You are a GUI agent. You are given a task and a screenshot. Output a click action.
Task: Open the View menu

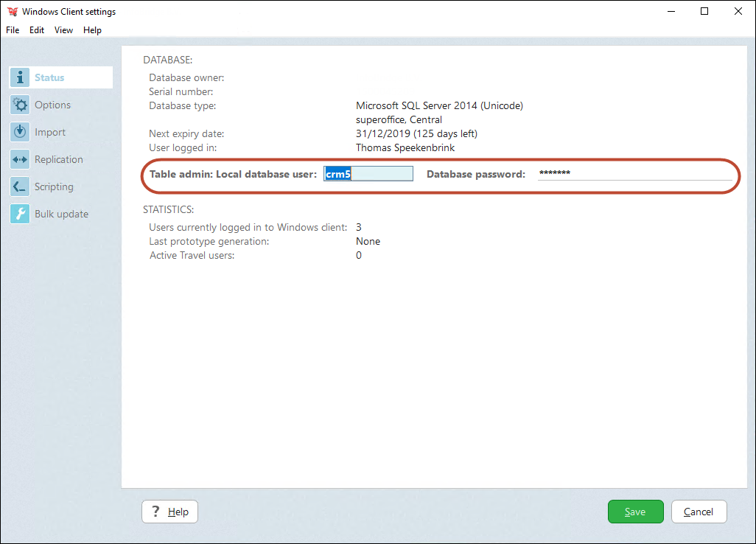tap(63, 29)
